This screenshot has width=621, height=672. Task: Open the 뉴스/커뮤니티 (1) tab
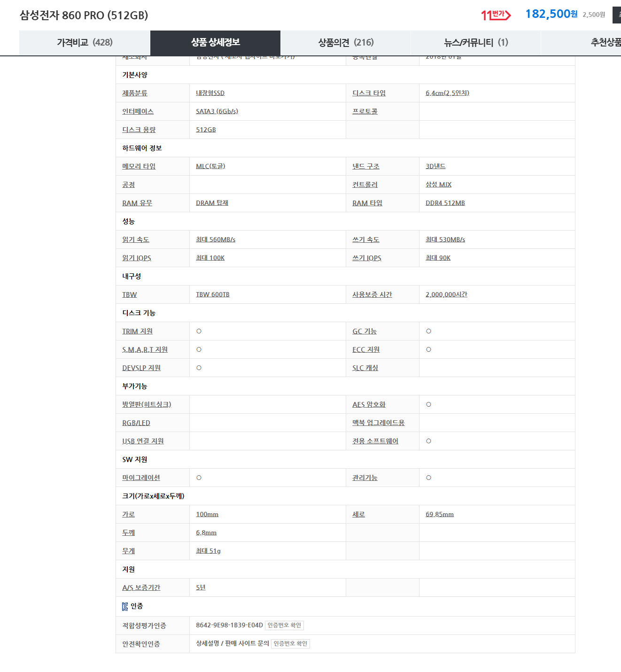click(x=476, y=43)
